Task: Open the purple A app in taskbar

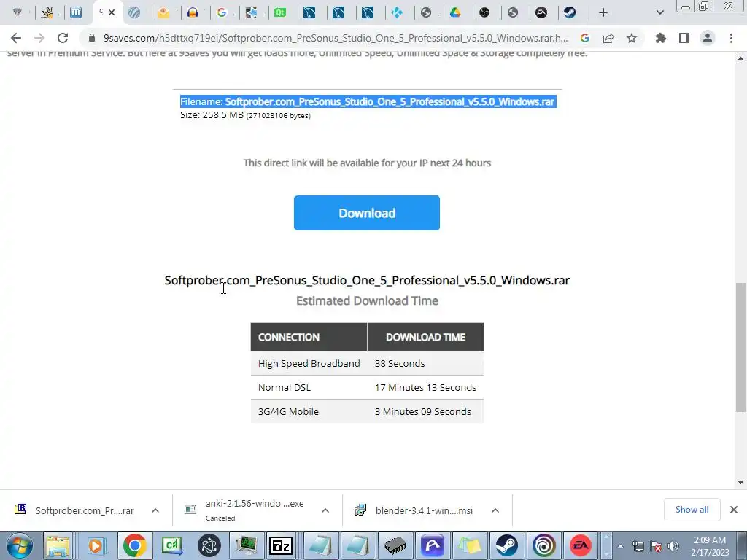Action: (x=432, y=545)
